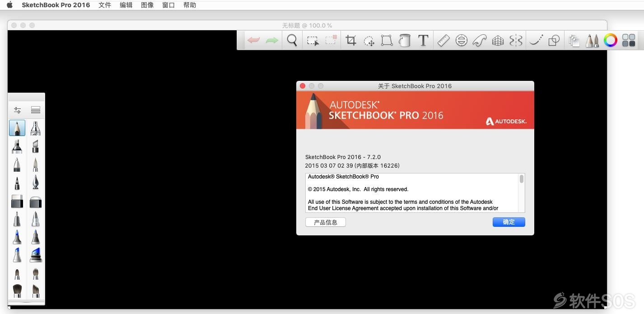Pick the Distort transform tool
The width and height of the screenshot is (644, 314).
[x=387, y=41]
